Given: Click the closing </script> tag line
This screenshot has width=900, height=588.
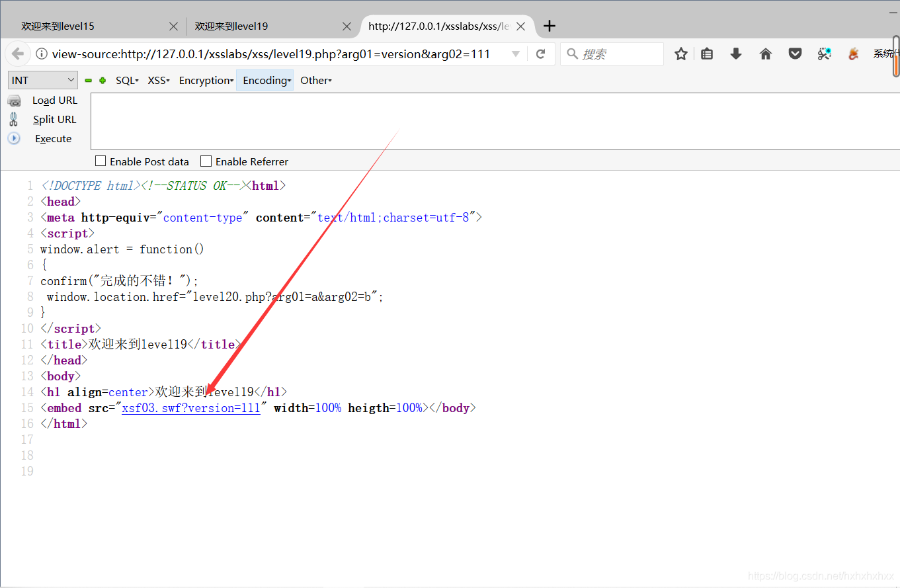Looking at the screenshot, I should (71, 329).
